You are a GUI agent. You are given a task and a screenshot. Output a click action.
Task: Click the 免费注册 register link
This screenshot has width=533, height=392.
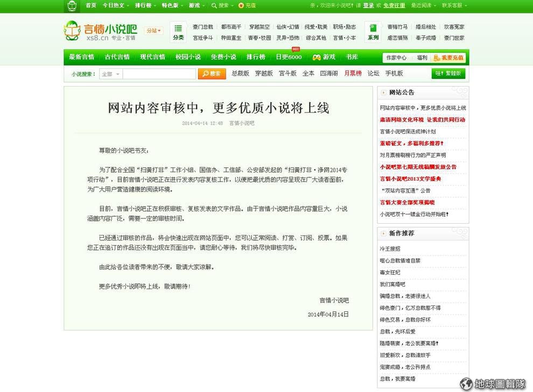[394, 5]
